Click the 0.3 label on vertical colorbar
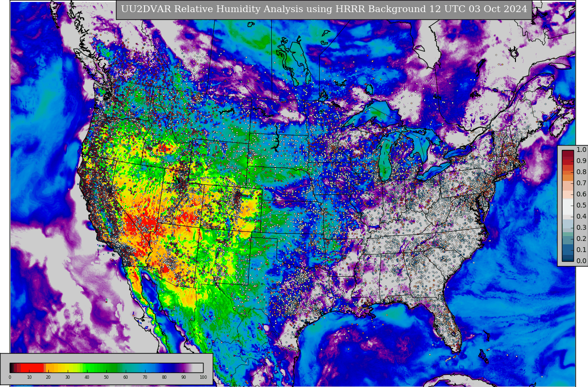The image size is (588, 387). (581, 228)
